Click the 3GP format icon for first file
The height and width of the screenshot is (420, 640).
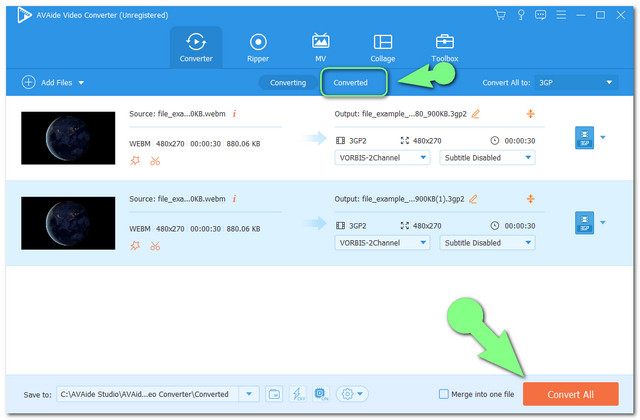pyautogui.click(x=585, y=137)
